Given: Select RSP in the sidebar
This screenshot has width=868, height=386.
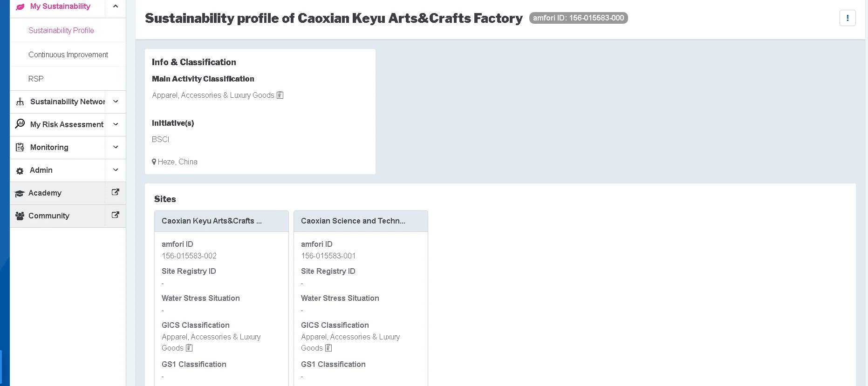Looking at the screenshot, I should [x=36, y=79].
